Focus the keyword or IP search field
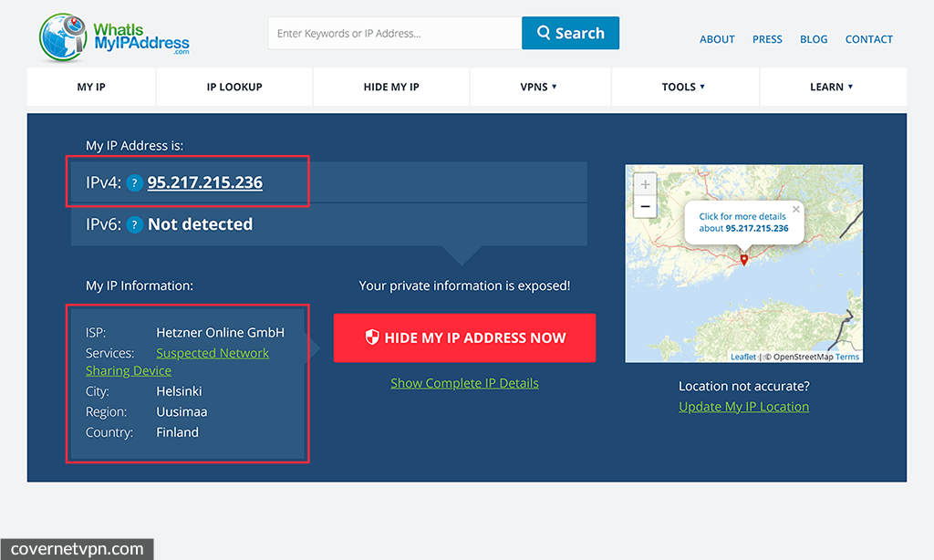 [x=395, y=34]
